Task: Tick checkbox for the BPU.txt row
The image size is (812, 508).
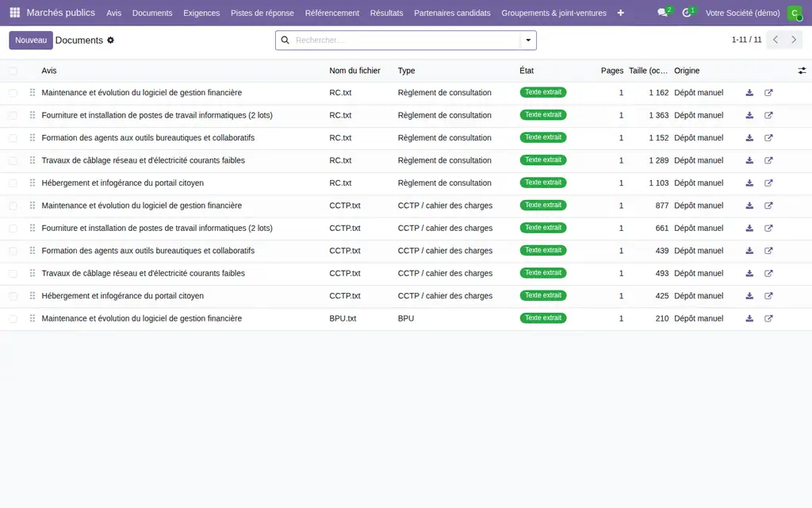Action: point(13,318)
